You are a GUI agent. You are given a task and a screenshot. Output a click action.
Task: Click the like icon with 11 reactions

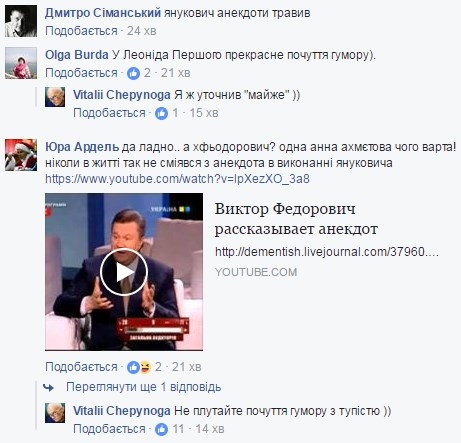click(161, 429)
